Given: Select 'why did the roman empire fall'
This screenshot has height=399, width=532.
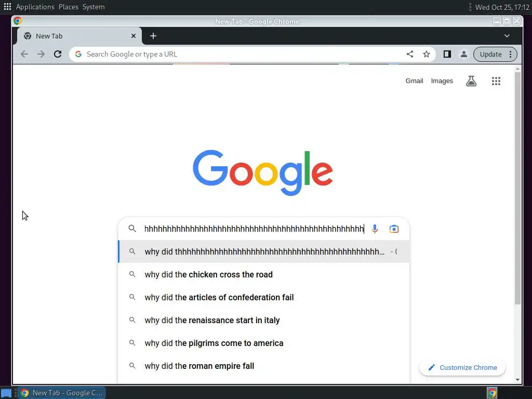Looking at the screenshot, I should [264, 366].
